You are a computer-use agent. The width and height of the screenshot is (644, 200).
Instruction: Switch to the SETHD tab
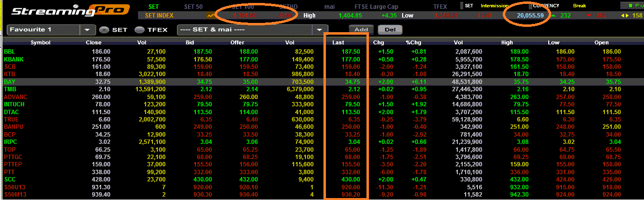[x=288, y=6]
